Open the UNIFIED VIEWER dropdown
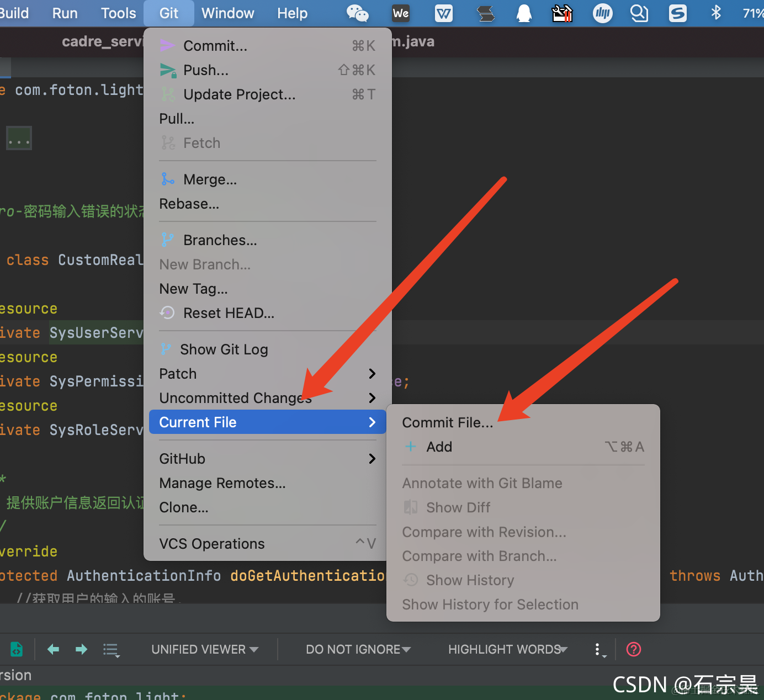764x700 pixels. [205, 649]
